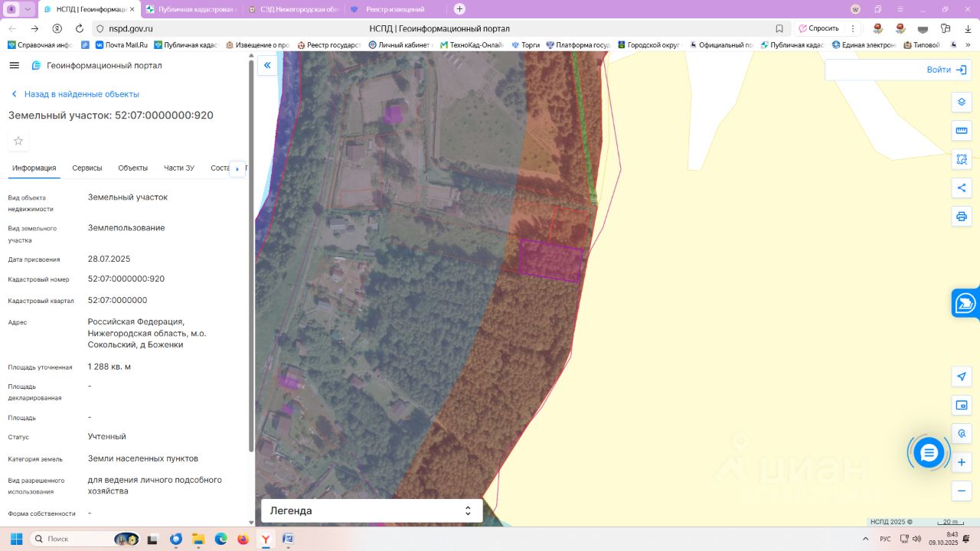This screenshot has height=551, width=980.
Task: Click the side panel vertical scrollbar
Action: [x=251, y=256]
